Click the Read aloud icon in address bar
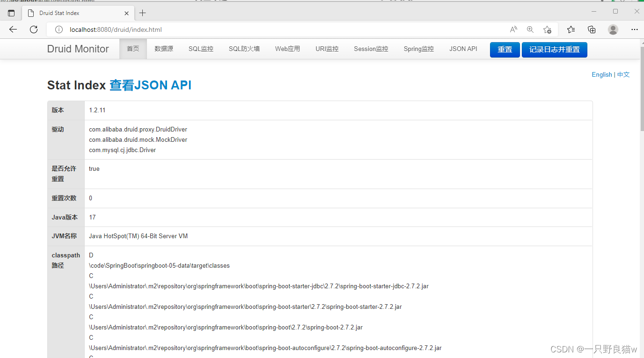Viewport: 644px width, 358px height. pyautogui.click(x=513, y=29)
